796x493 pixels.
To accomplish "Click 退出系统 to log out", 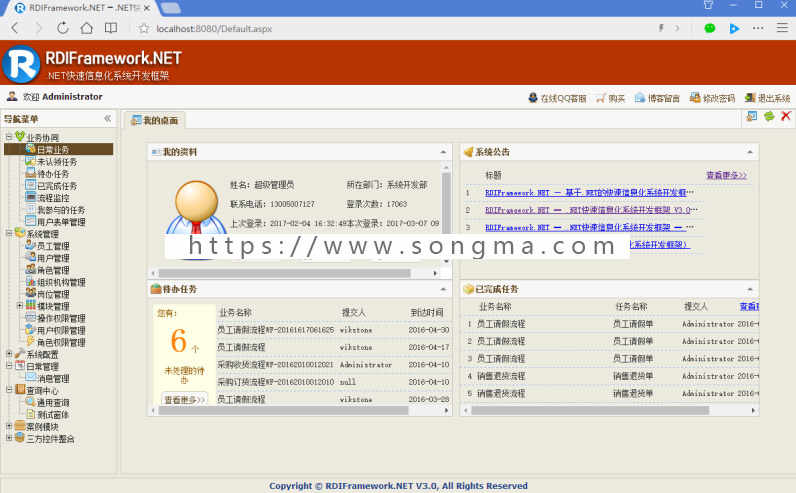I will pos(768,98).
